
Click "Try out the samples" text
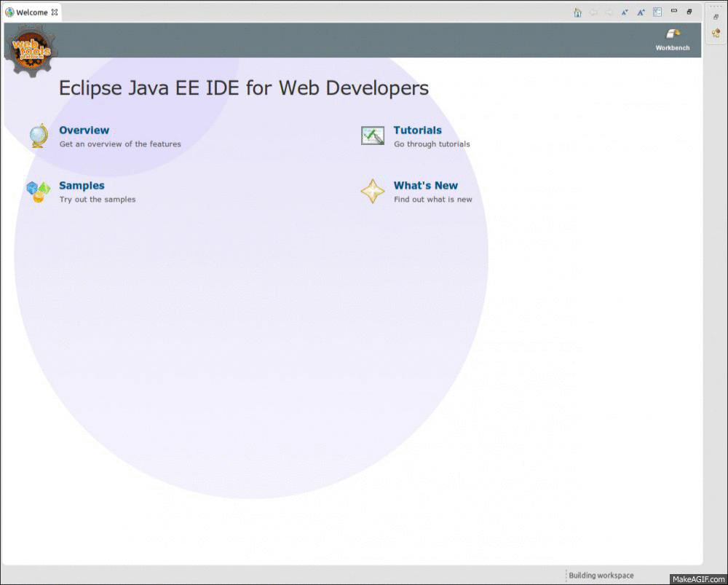(x=98, y=200)
